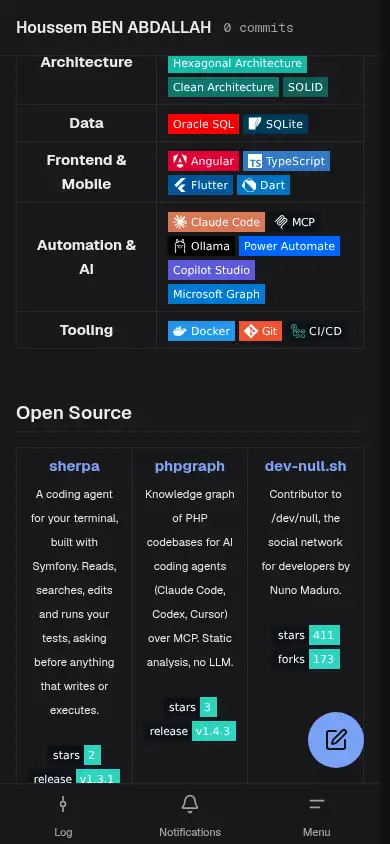Click the Oracle SQL badge

coord(203,124)
